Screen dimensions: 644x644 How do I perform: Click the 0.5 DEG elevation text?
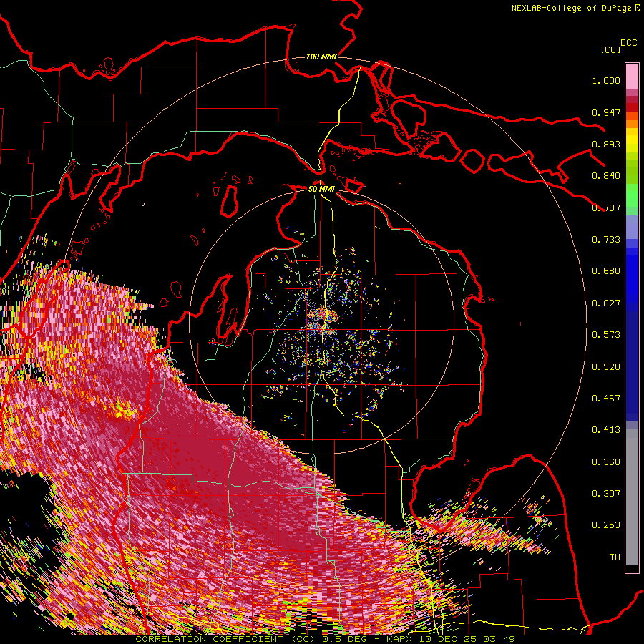point(344,639)
